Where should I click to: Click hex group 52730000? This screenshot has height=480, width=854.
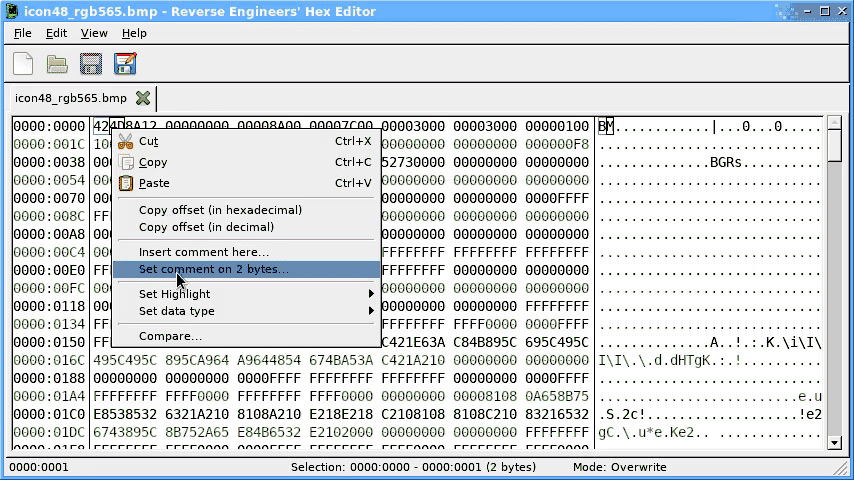click(413, 162)
